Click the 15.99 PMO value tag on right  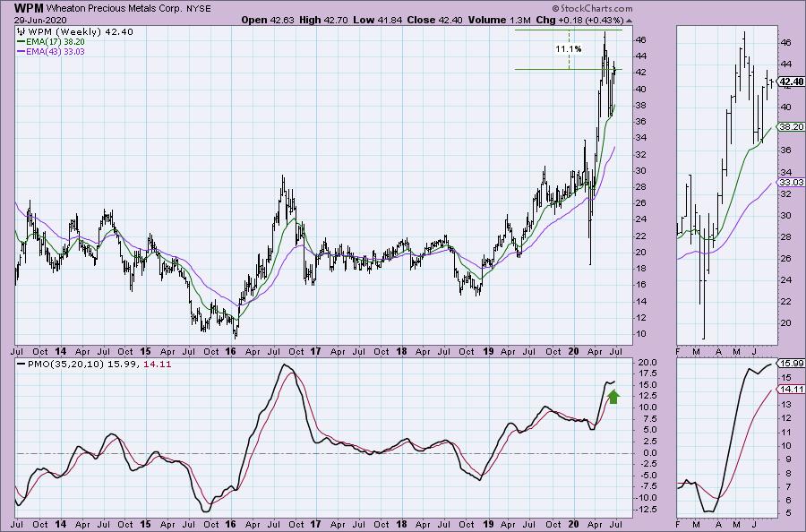point(792,364)
